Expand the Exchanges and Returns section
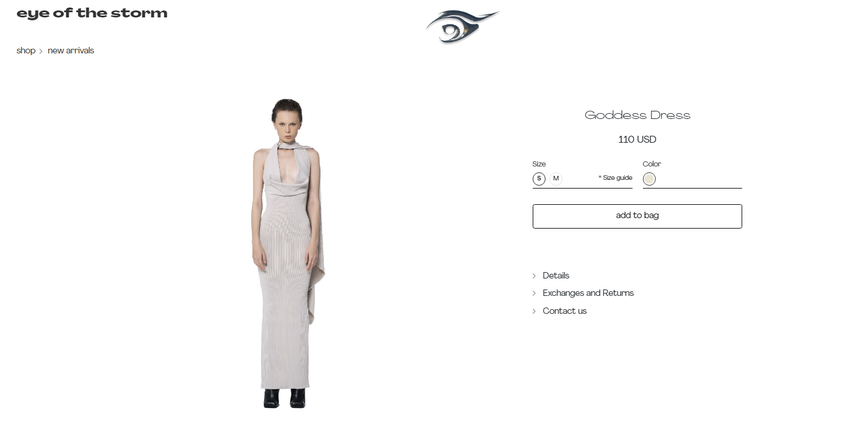The height and width of the screenshot is (427, 860). (x=588, y=293)
